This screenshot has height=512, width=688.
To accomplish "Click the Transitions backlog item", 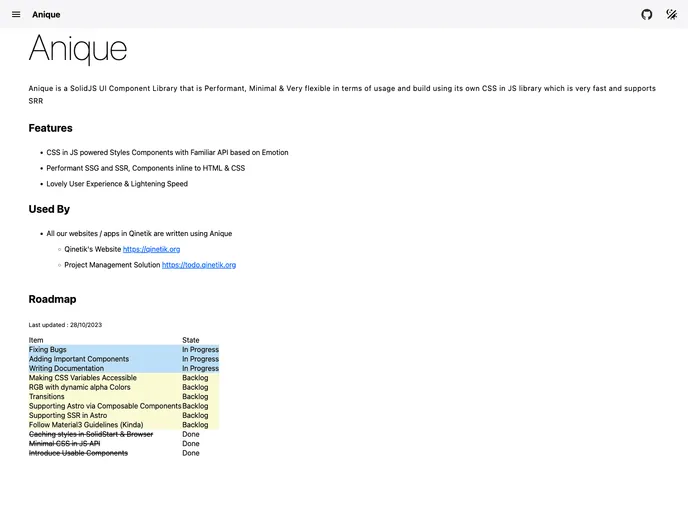I will coord(47,397).
